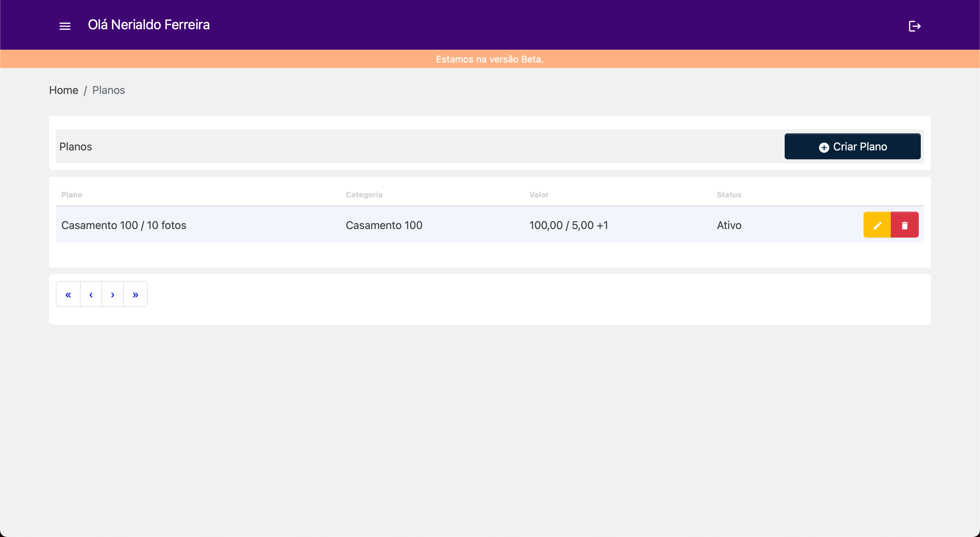The height and width of the screenshot is (537, 980).
Task: Navigate to Home via breadcrumb
Action: (64, 90)
